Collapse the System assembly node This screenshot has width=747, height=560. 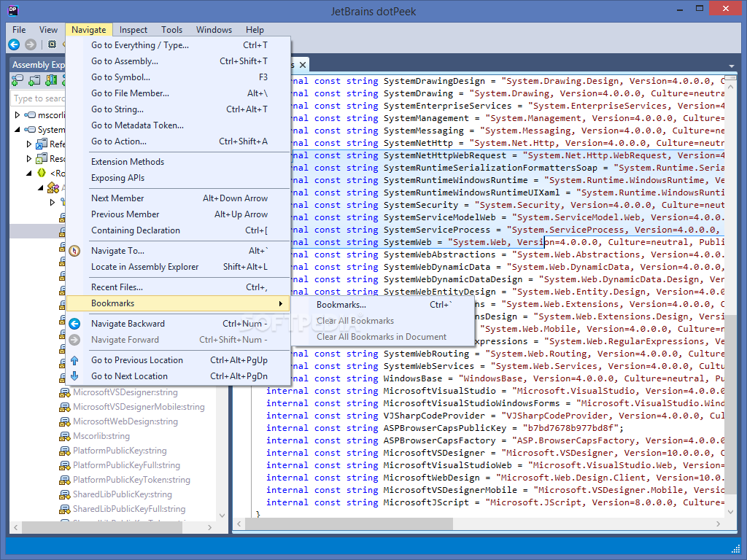[x=18, y=130]
